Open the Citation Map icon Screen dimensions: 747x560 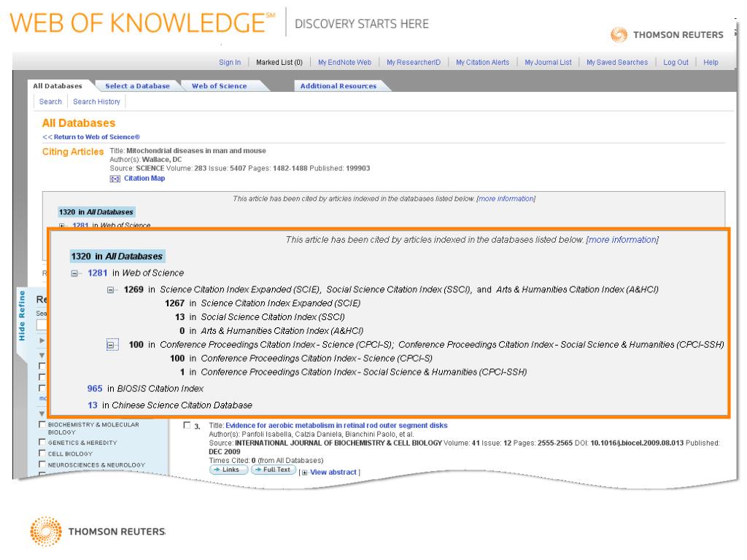click(115, 179)
